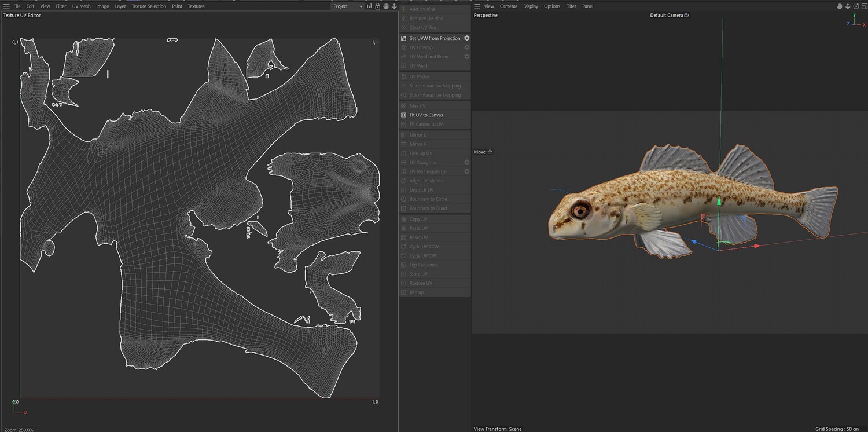
Task: Open the Texture UV Editor hamburger menu
Action: point(6,6)
